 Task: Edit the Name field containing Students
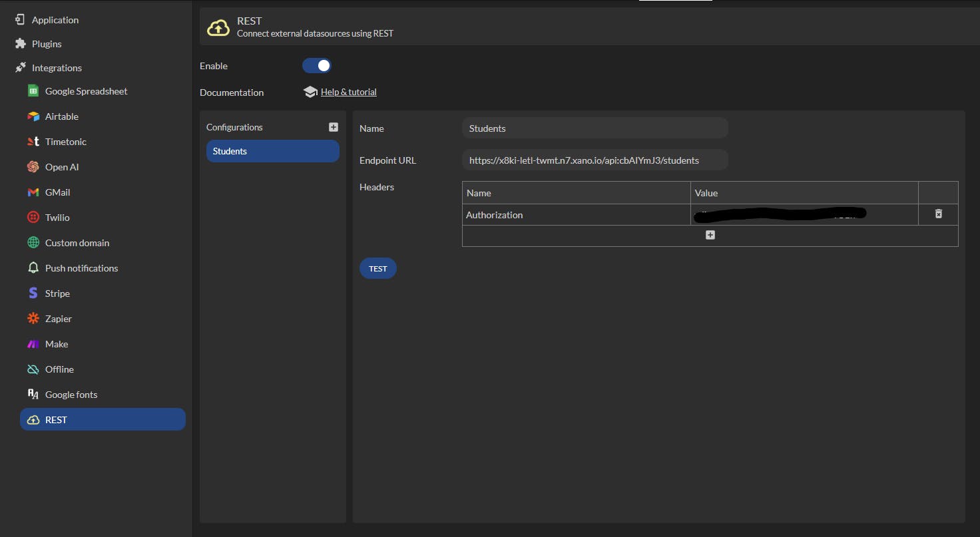point(595,128)
